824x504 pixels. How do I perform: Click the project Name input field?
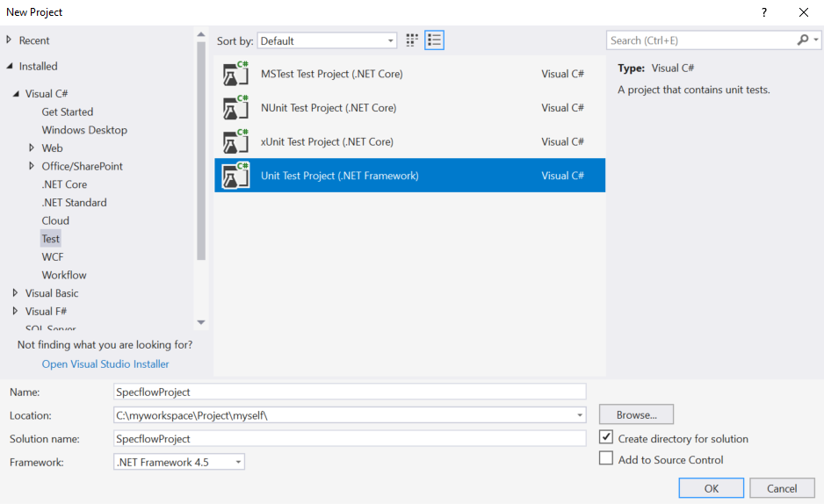coord(350,392)
